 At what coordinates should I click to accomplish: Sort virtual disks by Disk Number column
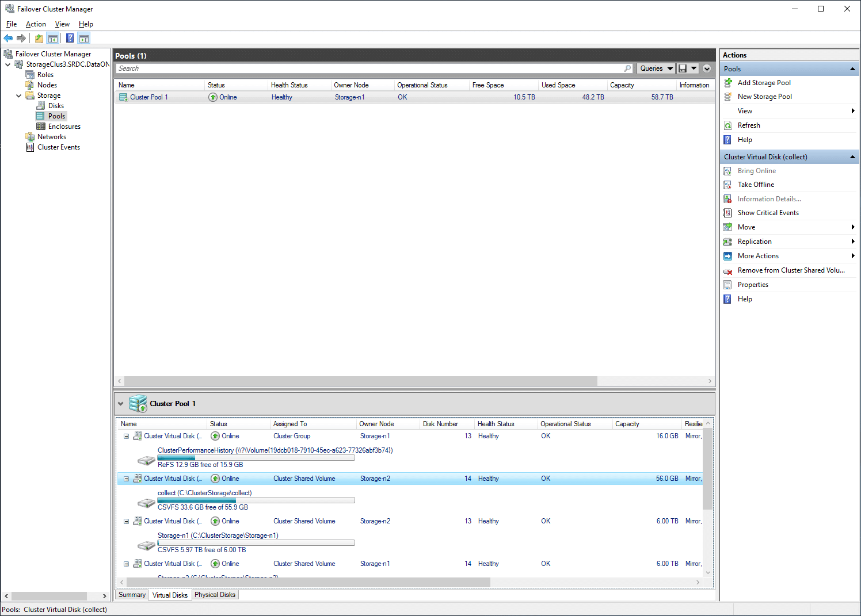[447, 424]
